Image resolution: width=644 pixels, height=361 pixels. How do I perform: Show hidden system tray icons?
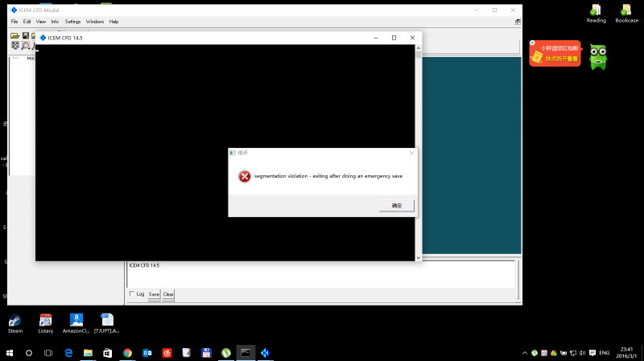tap(525, 353)
